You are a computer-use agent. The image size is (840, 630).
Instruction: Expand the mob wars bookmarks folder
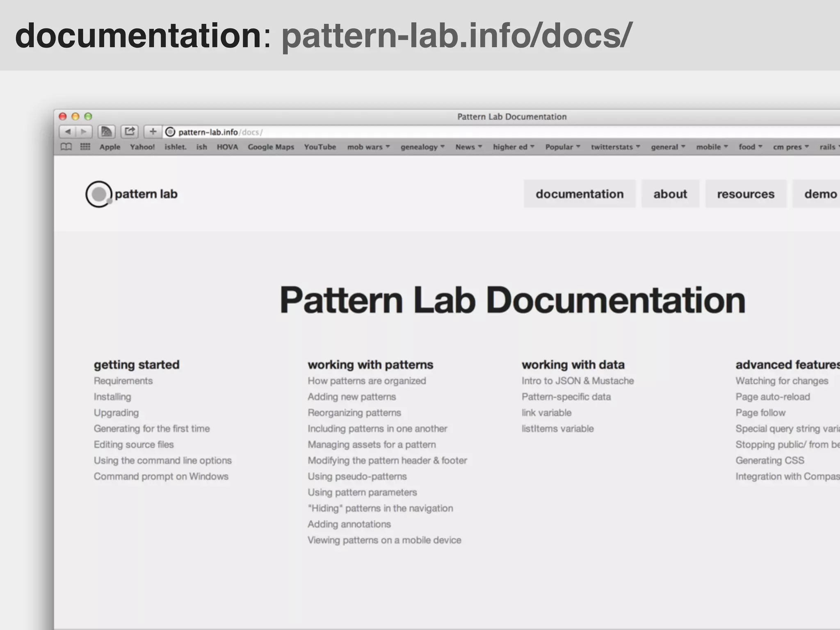click(x=368, y=147)
